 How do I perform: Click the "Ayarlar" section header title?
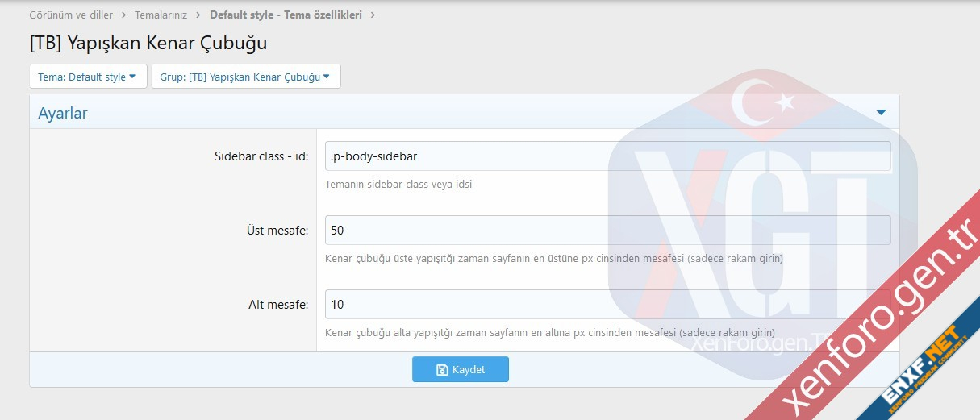63,114
